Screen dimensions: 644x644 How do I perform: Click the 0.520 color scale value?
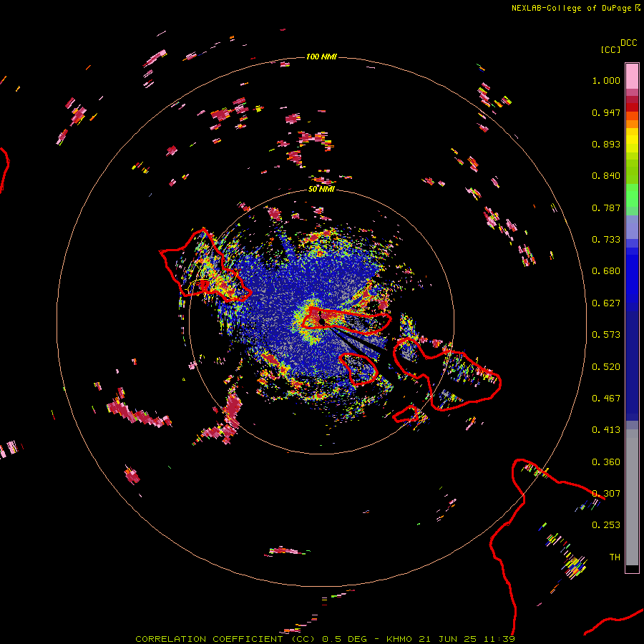[606, 367]
